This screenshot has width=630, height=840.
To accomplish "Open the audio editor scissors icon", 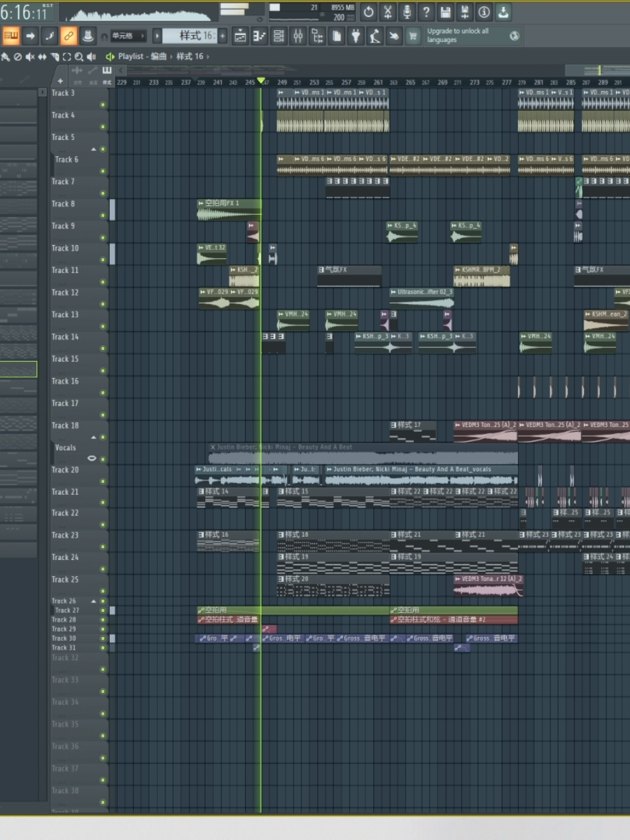I will point(388,12).
